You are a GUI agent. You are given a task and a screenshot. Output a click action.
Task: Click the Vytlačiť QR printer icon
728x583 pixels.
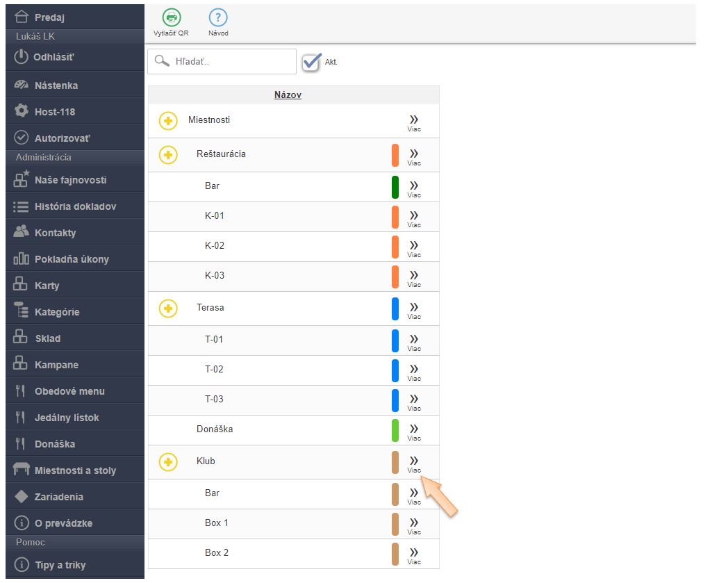[x=170, y=18]
